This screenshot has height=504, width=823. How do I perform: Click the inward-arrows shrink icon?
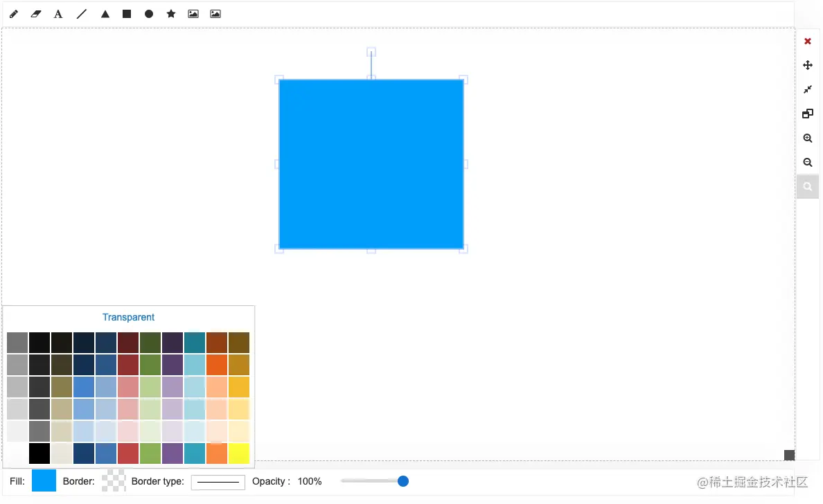click(808, 89)
